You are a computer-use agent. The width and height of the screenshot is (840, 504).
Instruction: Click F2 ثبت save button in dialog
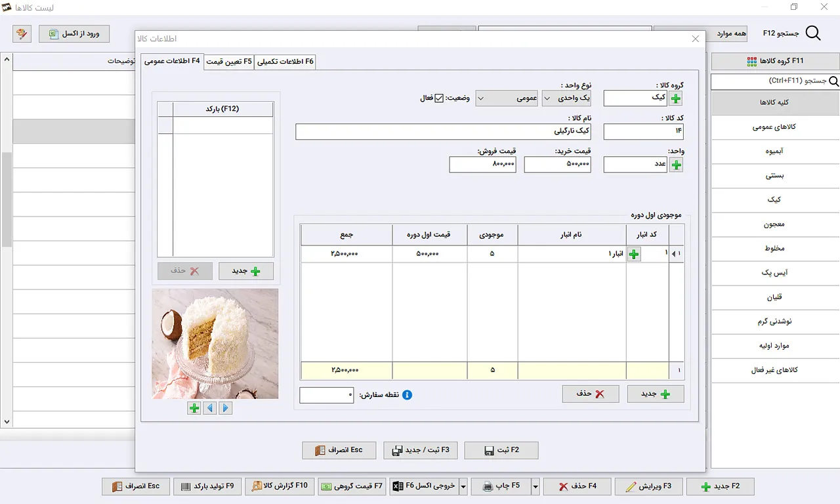501,450
